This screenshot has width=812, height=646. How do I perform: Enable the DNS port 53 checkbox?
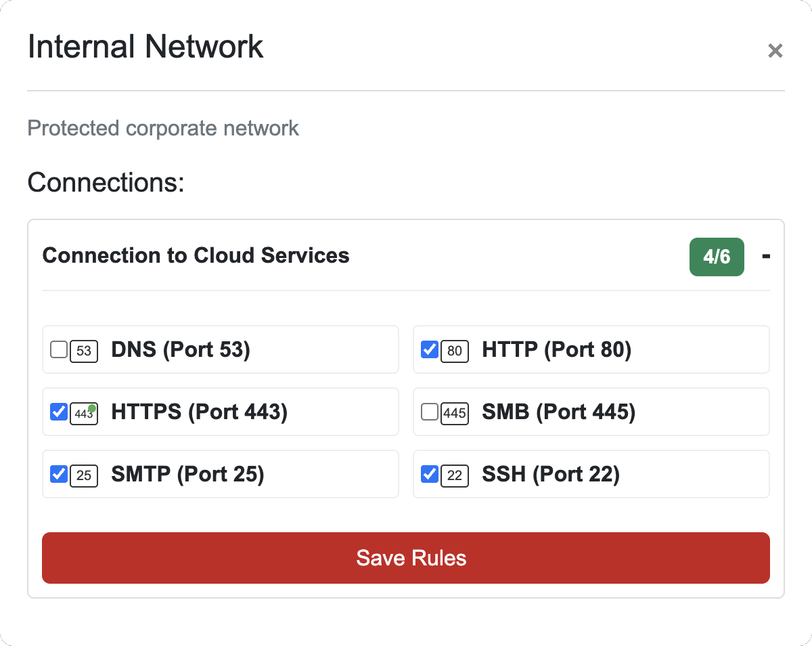pos(59,349)
